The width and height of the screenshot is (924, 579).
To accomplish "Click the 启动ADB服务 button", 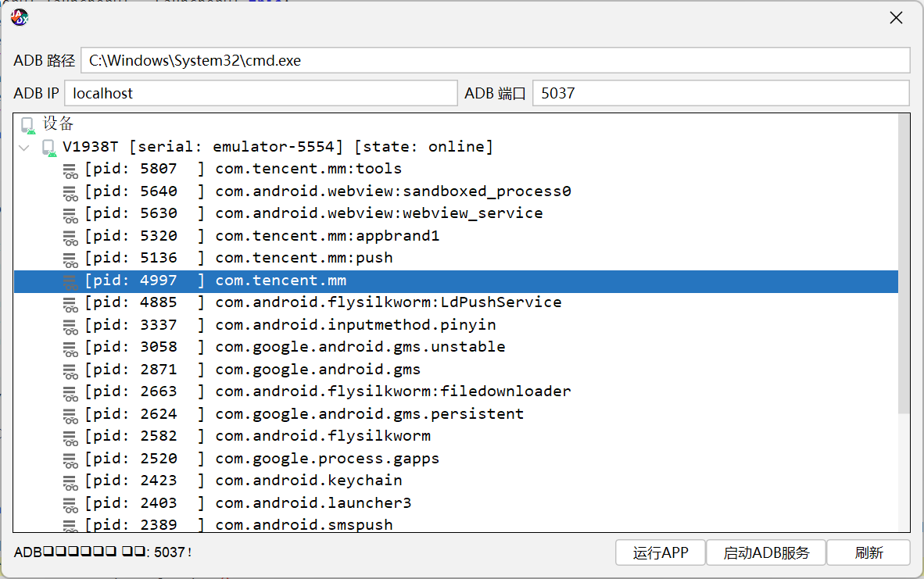I will pyautogui.click(x=765, y=552).
